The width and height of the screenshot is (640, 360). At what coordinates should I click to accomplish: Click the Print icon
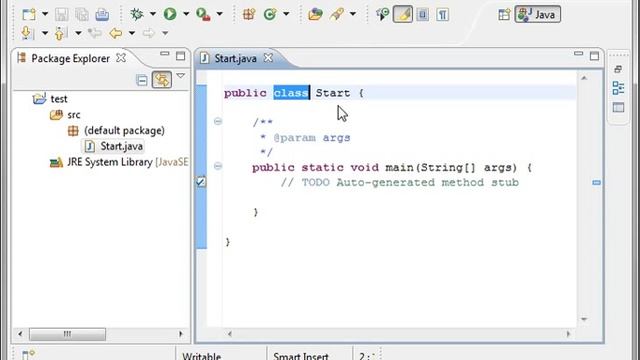click(x=102, y=14)
